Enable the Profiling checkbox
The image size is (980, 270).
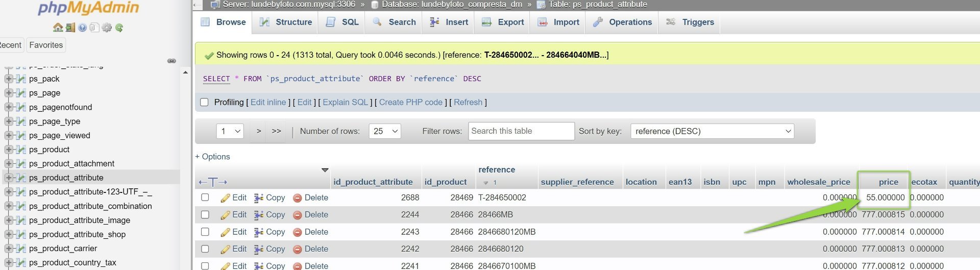[x=205, y=102]
